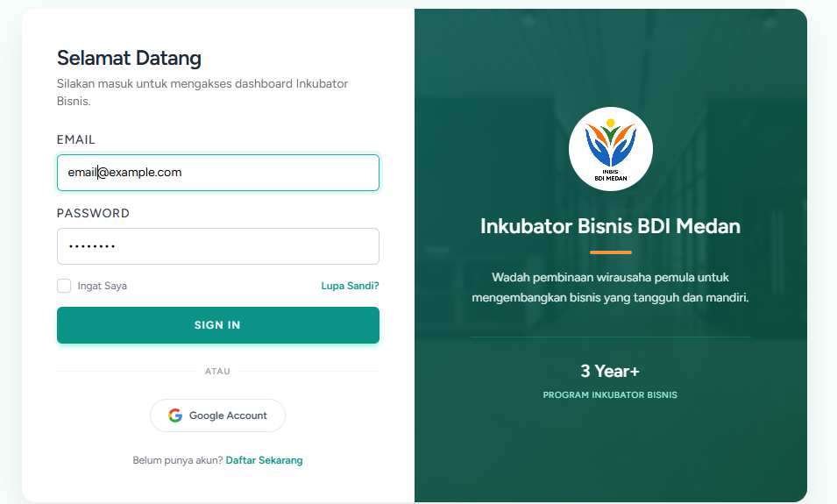Tick the Ingat Saya checkbox
The height and width of the screenshot is (504, 837).
click(64, 286)
